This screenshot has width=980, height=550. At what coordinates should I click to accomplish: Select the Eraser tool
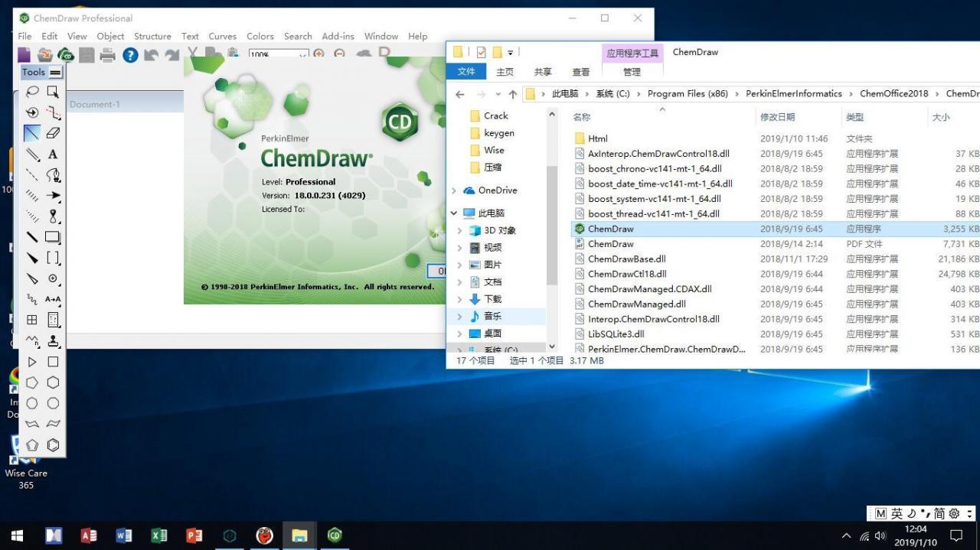coord(53,133)
